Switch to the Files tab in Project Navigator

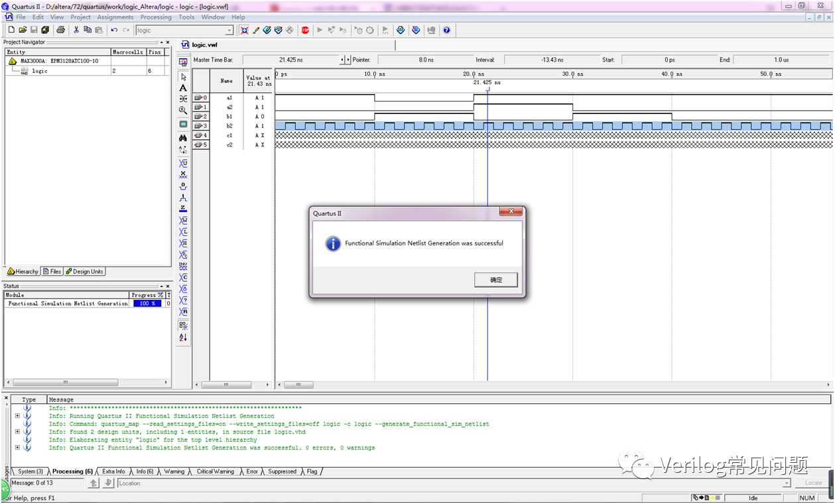tap(52, 271)
